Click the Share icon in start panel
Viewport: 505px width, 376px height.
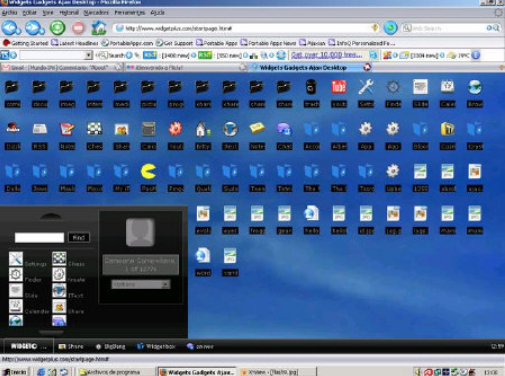(x=59, y=306)
